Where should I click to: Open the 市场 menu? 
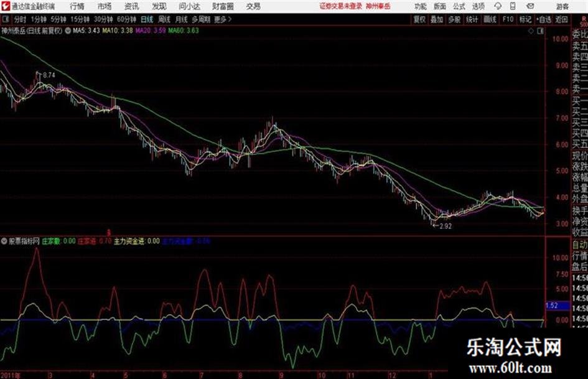tap(105, 6)
